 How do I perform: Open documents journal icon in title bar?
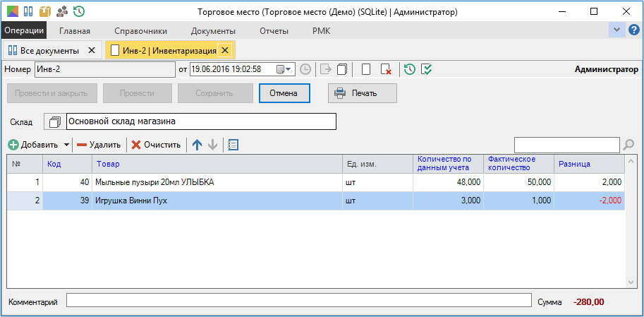coord(28,11)
